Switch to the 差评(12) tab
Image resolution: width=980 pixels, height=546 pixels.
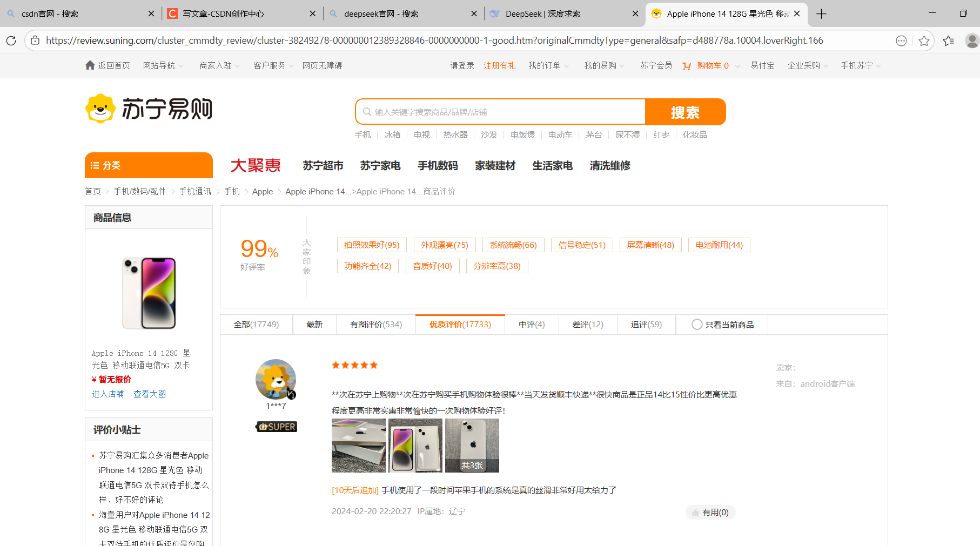point(588,325)
